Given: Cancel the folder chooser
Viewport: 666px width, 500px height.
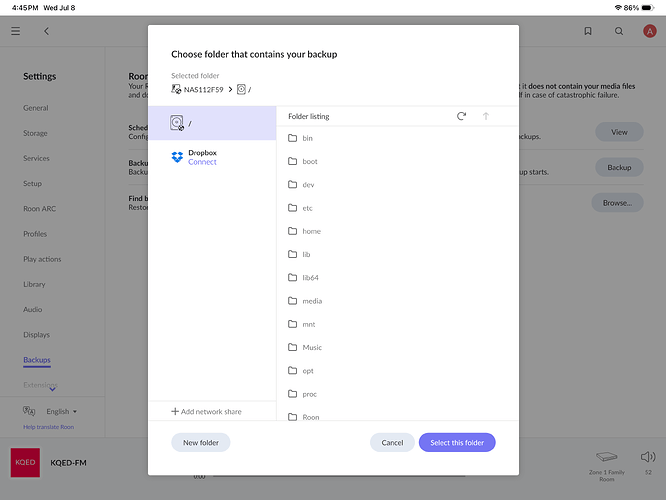Looking at the screenshot, I should point(392,443).
